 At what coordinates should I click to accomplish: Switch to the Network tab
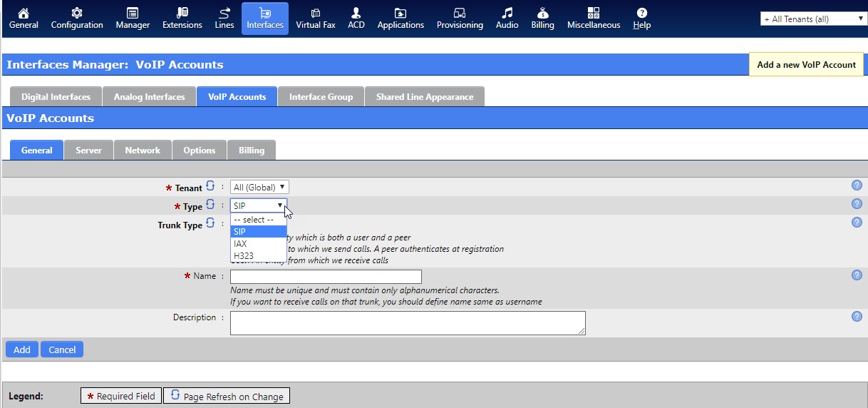pos(143,151)
